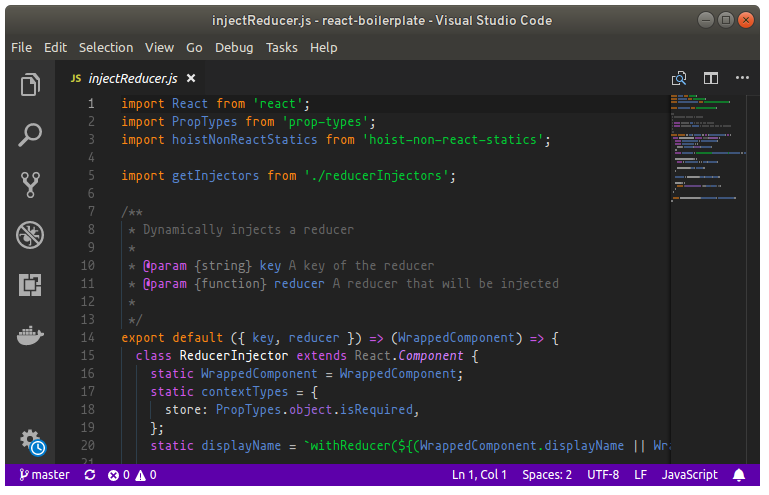Click the './reducerInjectors' import path
This screenshot has height=495, width=769.
tap(376, 176)
